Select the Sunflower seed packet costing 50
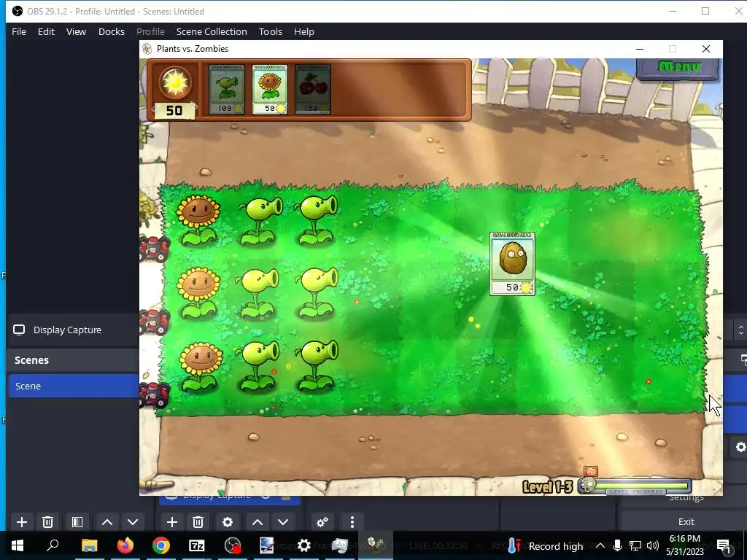This screenshot has height=560, width=747. pyautogui.click(x=270, y=90)
